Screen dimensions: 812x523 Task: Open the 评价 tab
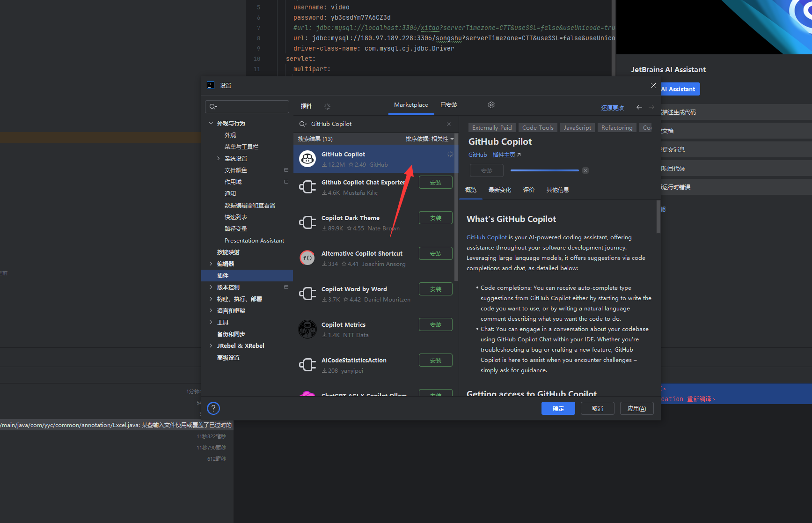tap(529, 190)
